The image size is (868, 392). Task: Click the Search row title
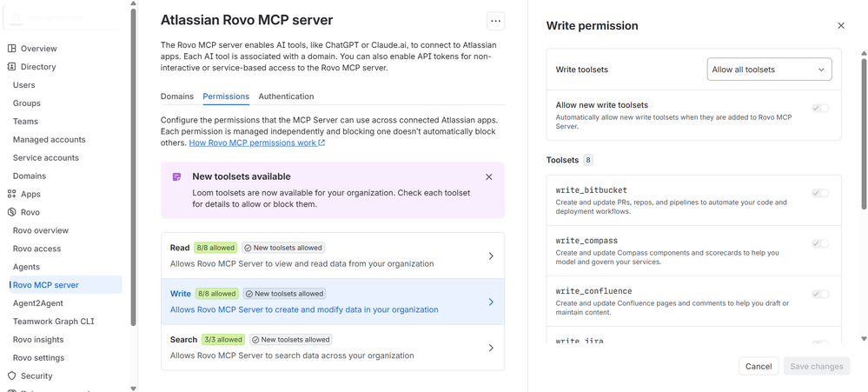coord(184,339)
